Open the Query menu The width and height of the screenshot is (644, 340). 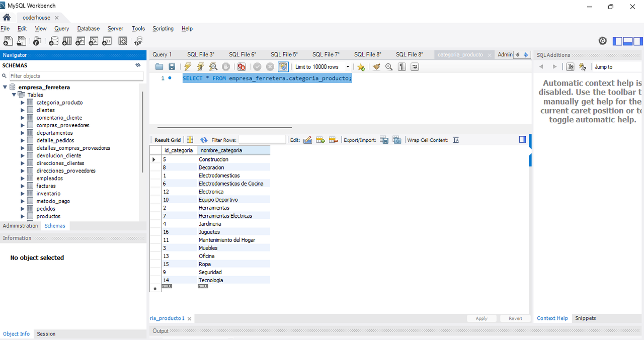coord(62,29)
